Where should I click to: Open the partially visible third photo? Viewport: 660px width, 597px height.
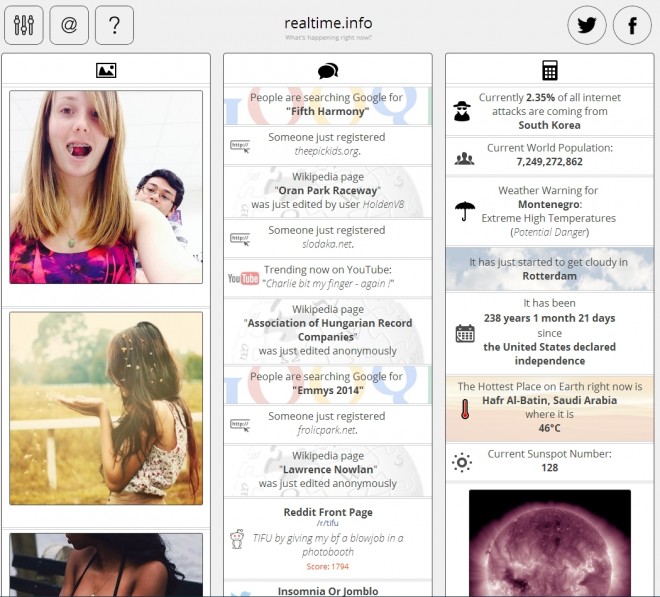coord(106,565)
